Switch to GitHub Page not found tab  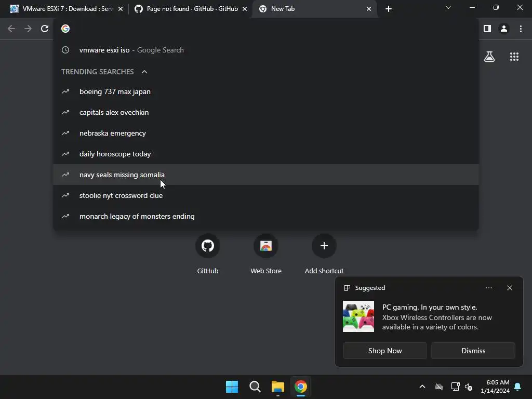click(192, 9)
